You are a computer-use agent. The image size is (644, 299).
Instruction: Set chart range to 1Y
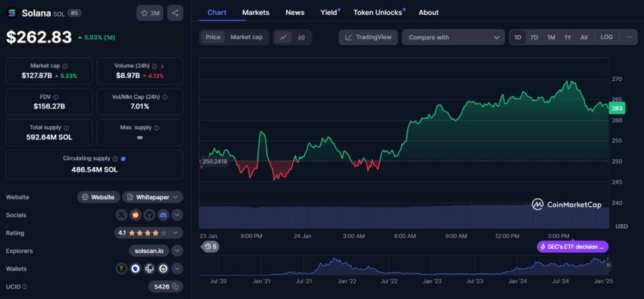[x=568, y=37]
